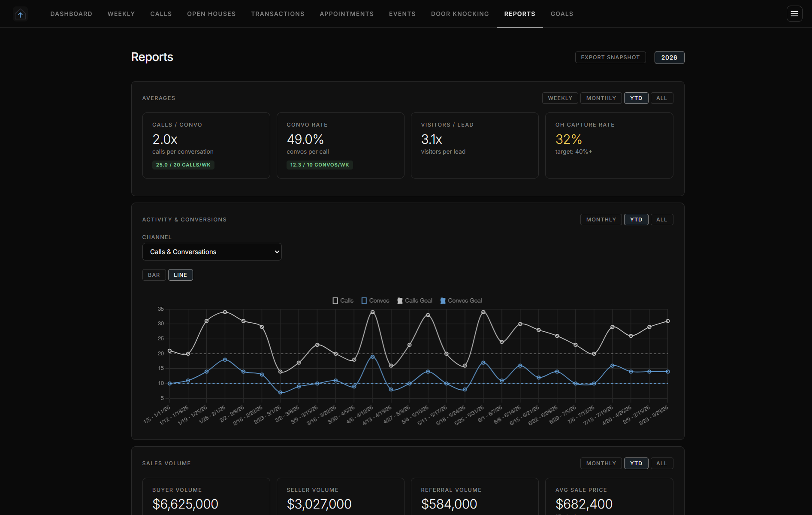The width and height of the screenshot is (812, 515).
Task: Set Activity & Conversions range to YTD
Action: point(636,220)
